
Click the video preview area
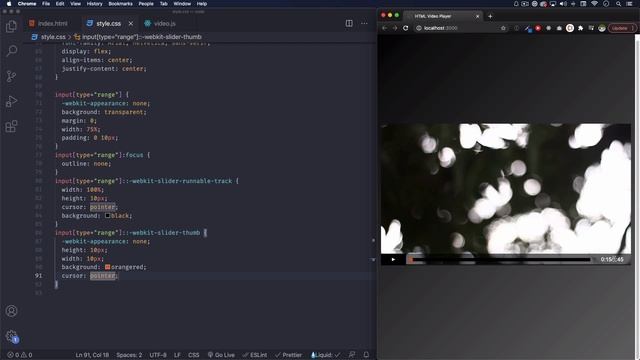point(506,189)
